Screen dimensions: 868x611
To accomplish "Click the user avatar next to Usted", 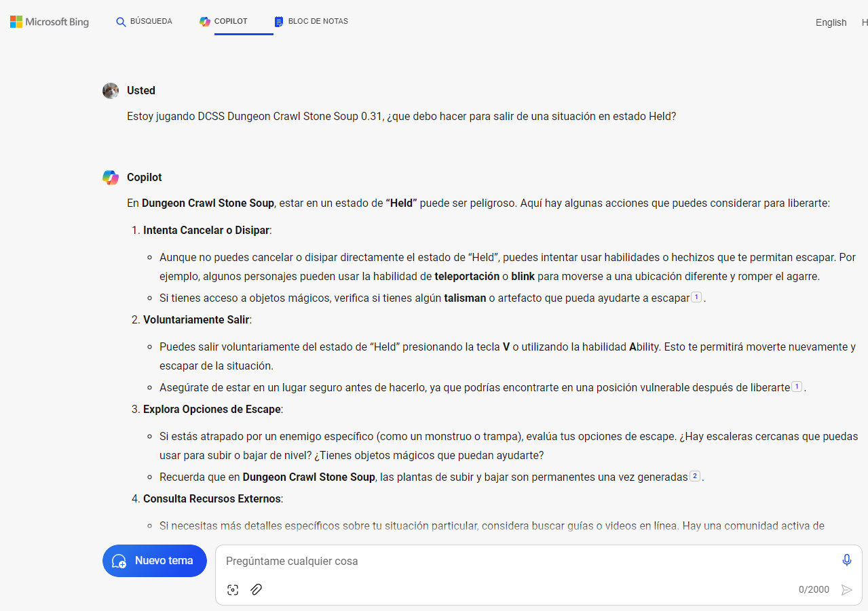I will [x=111, y=91].
